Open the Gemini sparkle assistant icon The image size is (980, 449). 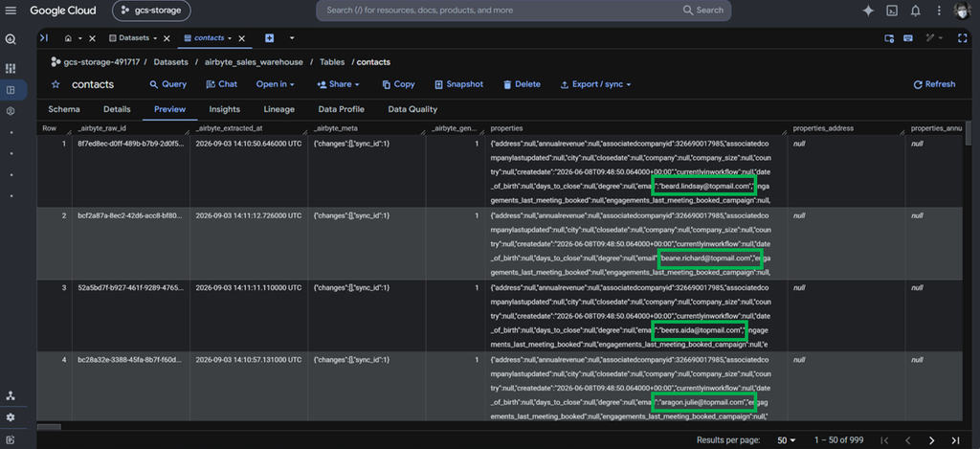868,11
